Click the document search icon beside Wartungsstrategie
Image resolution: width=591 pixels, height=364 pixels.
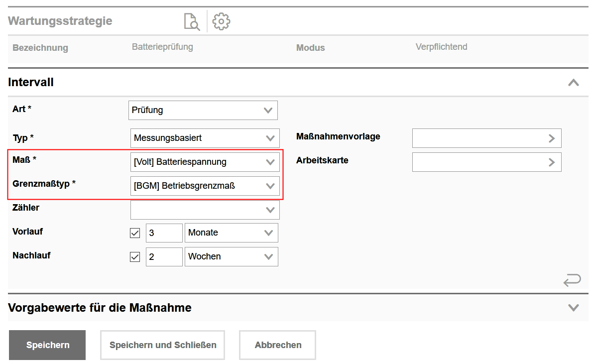pos(192,22)
